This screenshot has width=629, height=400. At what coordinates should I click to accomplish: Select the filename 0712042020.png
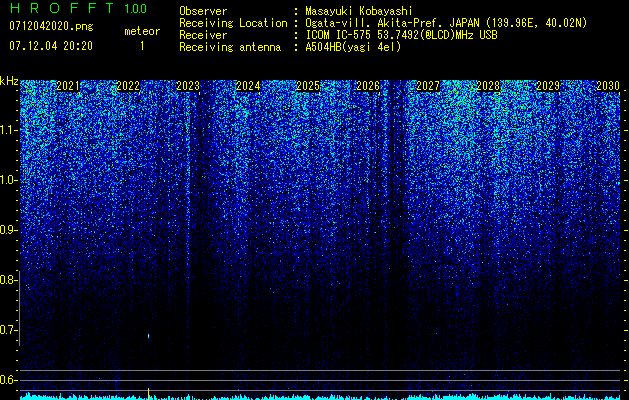51,26
